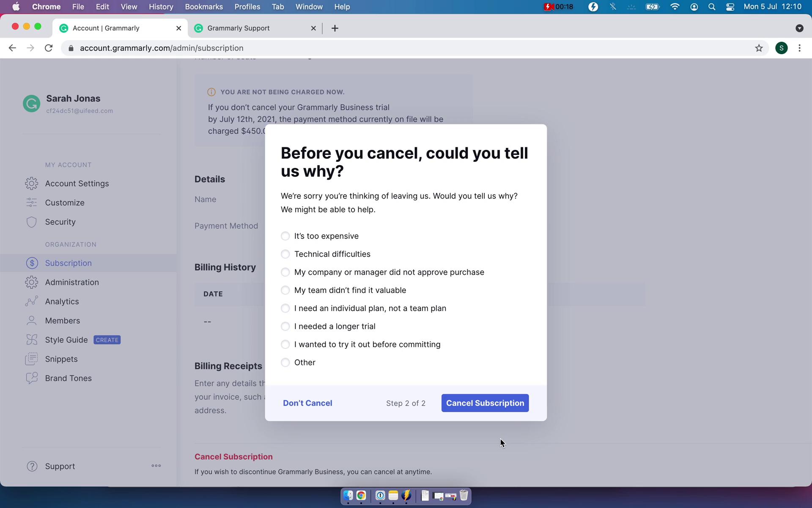Open the Apple menu

(16, 7)
